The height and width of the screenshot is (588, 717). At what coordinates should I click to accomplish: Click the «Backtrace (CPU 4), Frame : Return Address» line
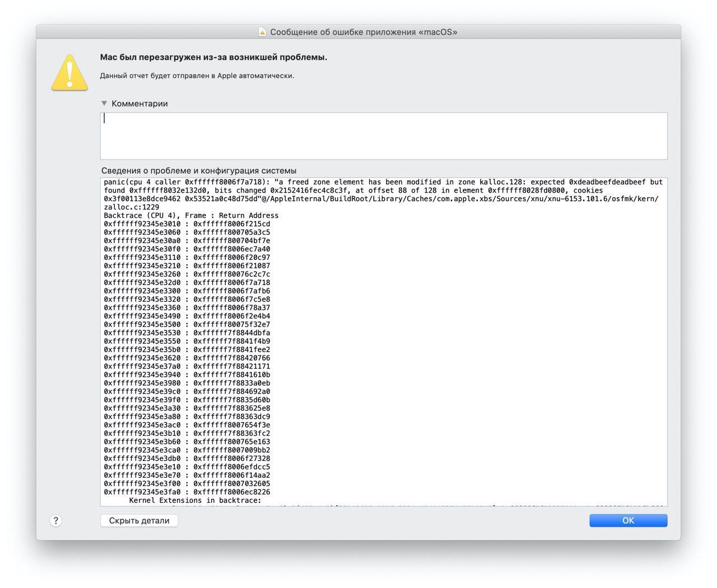[191, 216]
